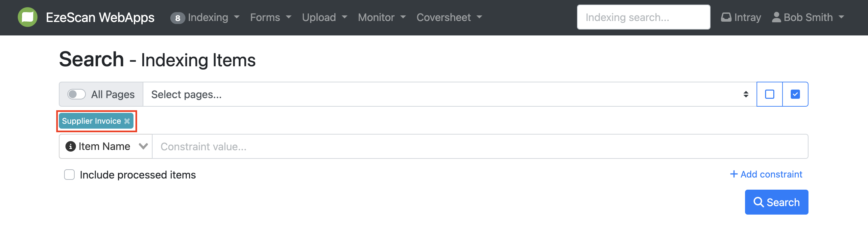Click the Item Name info icon

coord(70,147)
